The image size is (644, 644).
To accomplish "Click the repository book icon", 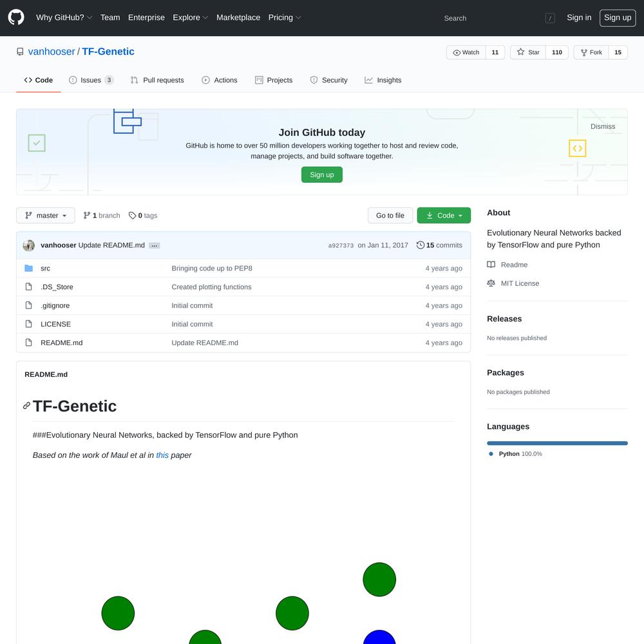I will click(x=20, y=52).
